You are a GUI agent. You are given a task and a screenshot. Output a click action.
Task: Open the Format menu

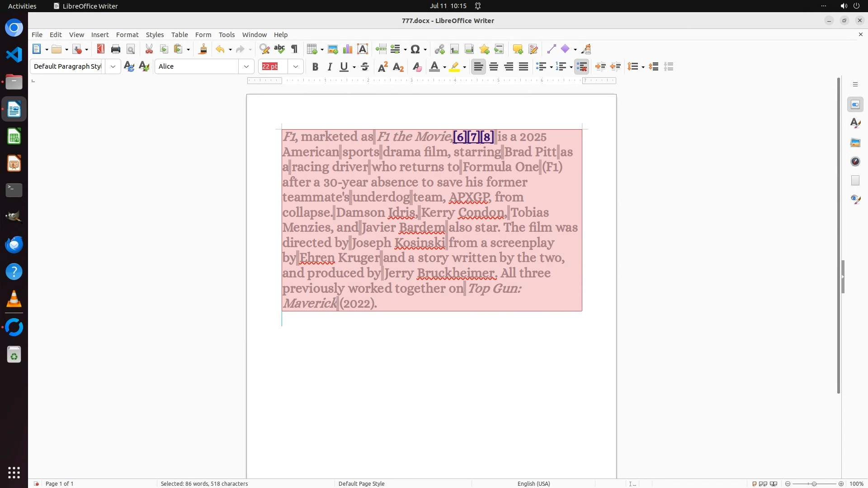[x=127, y=34]
